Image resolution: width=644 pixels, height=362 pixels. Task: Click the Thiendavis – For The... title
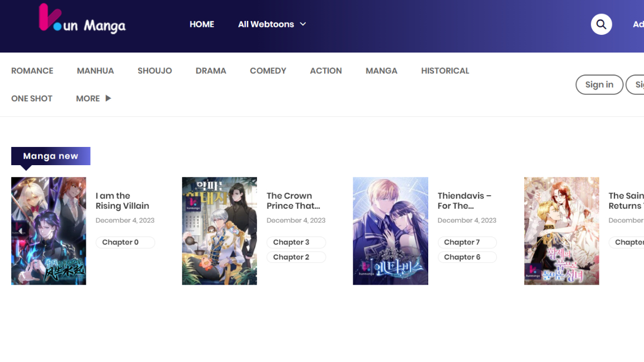point(464,201)
